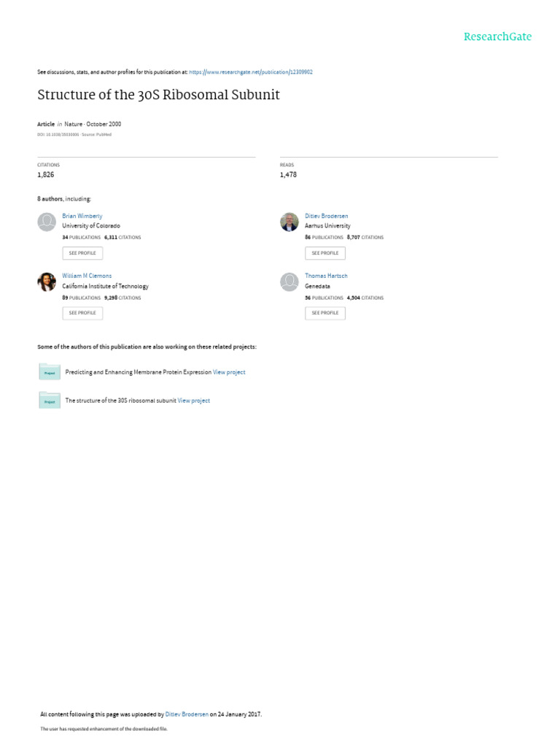560x747 pixels.
Task: Open uploader Ditlev Brodersen link in footer
Action: (x=187, y=714)
